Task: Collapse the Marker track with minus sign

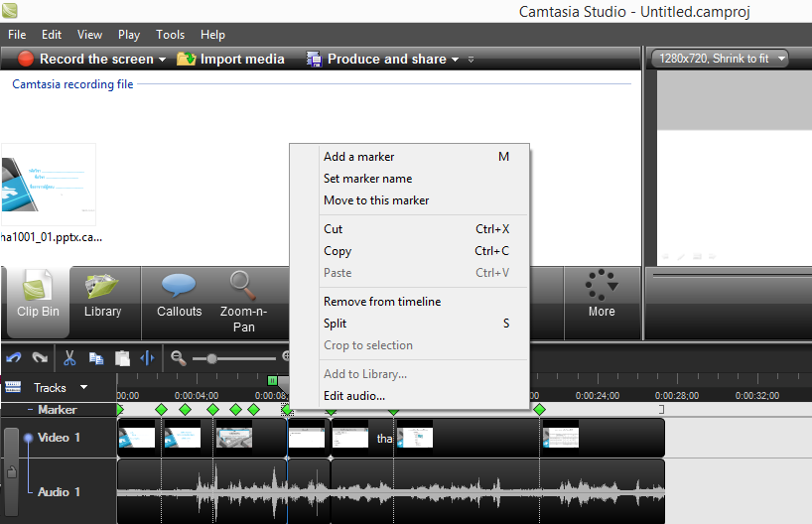Action: (30, 410)
